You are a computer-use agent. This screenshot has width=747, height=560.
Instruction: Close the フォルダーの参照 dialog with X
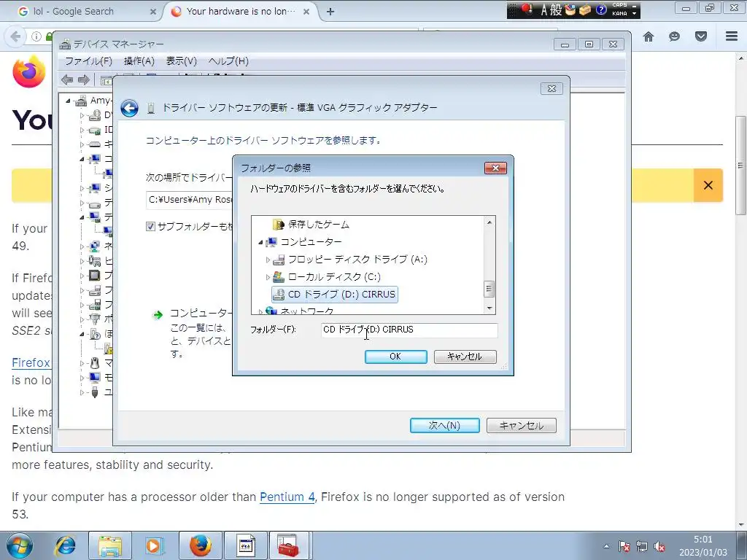pyautogui.click(x=495, y=168)
